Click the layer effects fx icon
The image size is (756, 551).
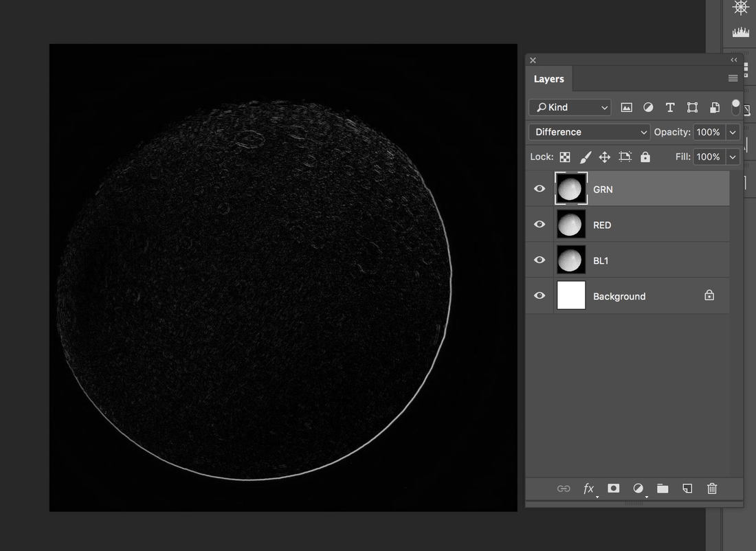589,488
